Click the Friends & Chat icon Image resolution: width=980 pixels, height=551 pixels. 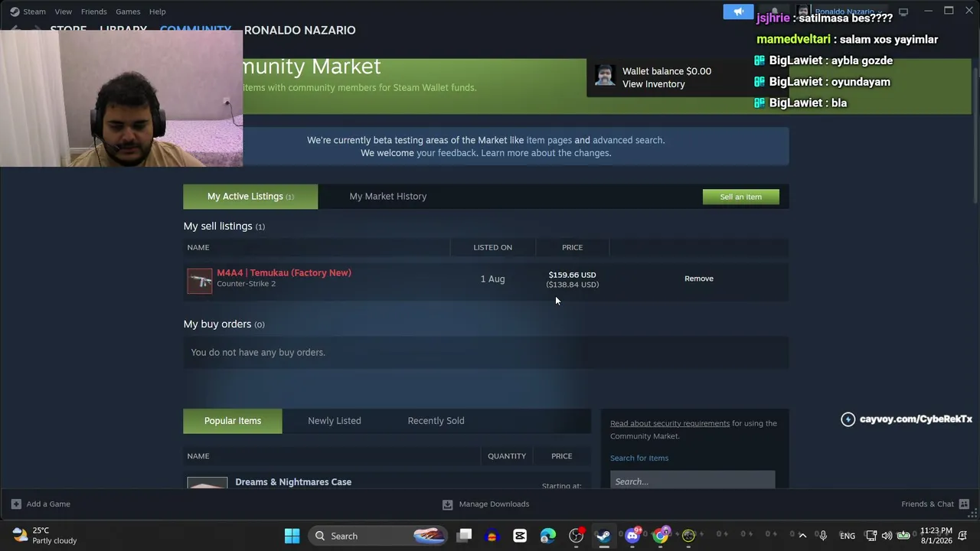(964, 504)
